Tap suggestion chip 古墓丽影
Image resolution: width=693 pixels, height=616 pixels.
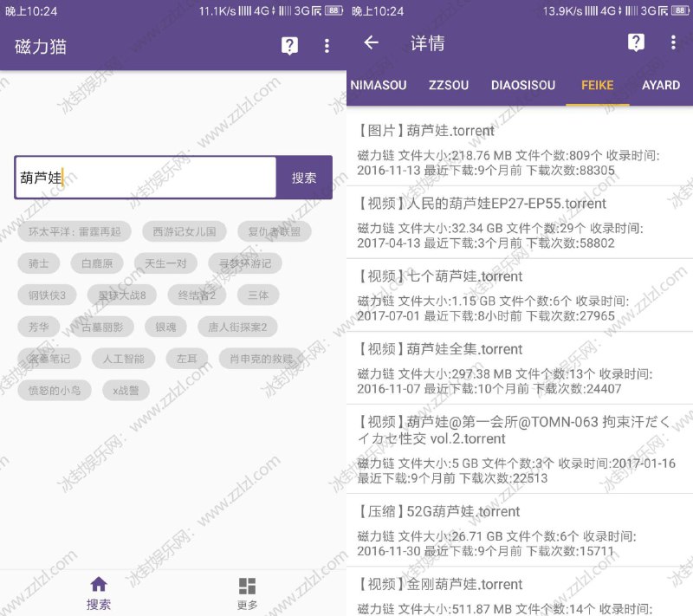tap(102, 327)
